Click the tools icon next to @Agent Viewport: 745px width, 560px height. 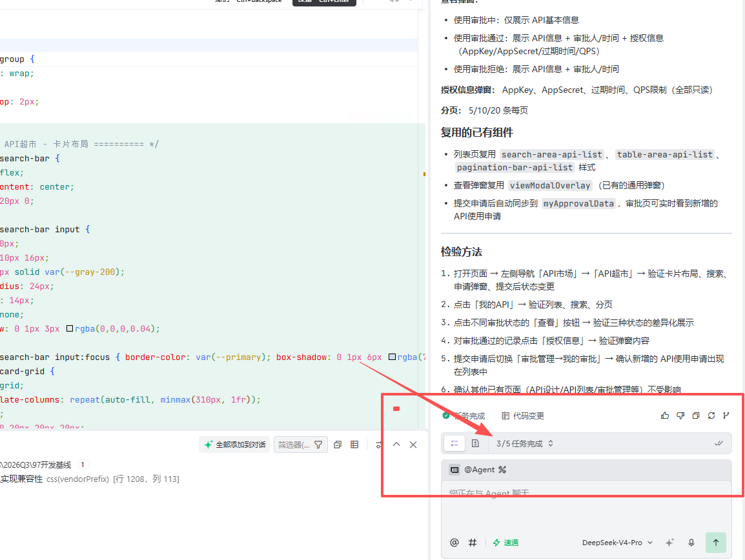point(502,470)
